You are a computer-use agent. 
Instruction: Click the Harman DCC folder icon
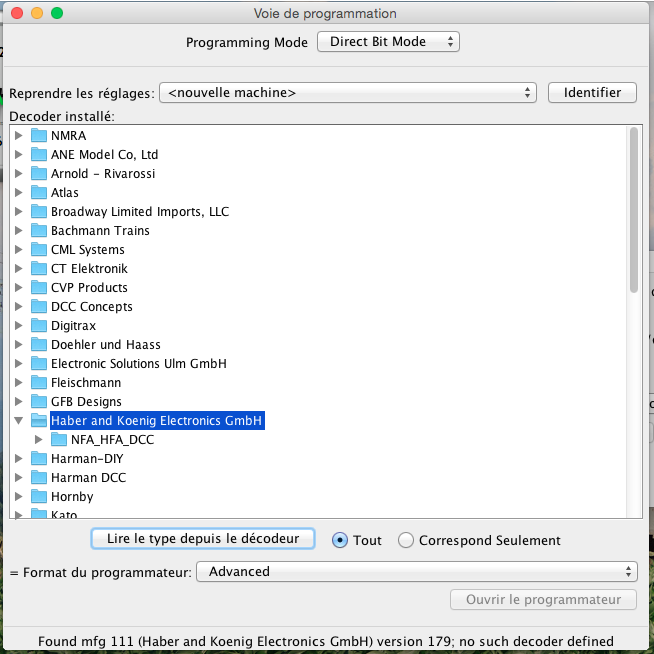[x=39, y=477]
